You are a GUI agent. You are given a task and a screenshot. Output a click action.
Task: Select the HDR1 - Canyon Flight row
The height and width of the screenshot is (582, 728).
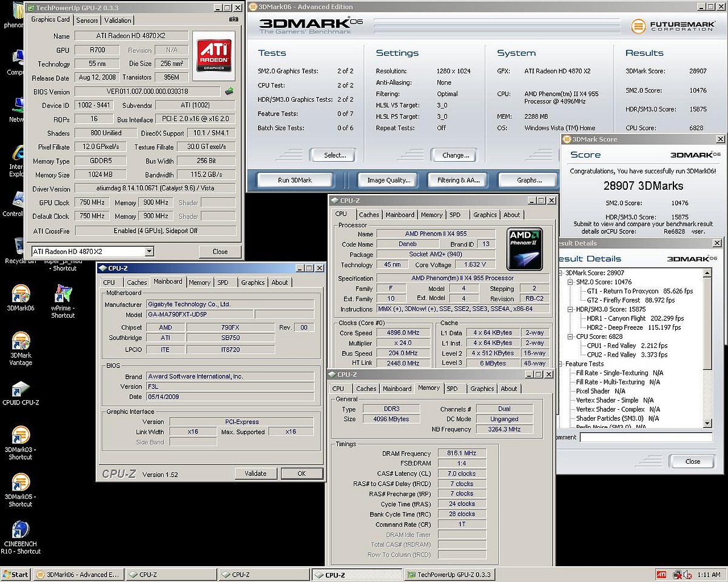pyautogui.click(x=635, y=318)
